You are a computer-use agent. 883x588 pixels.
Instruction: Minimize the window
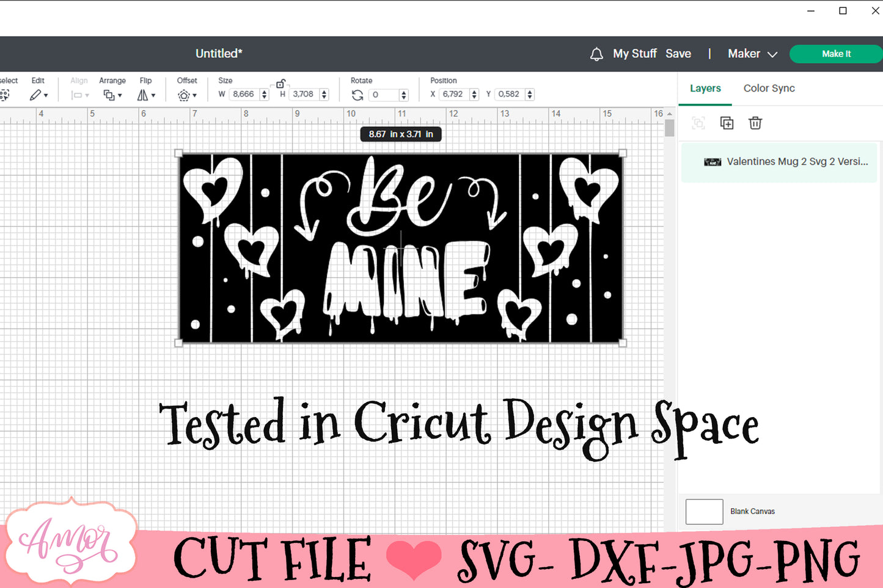point(811,10)
